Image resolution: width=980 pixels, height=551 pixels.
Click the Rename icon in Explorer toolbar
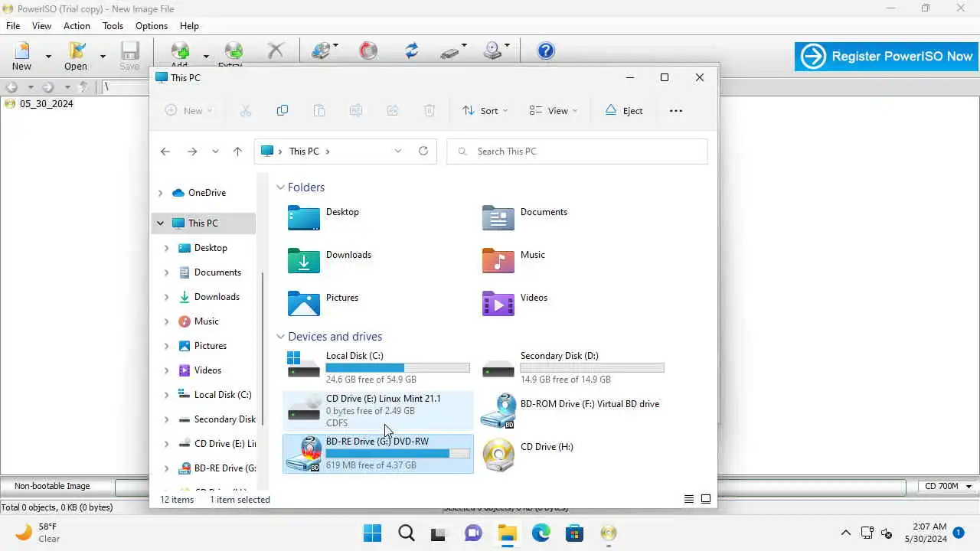tap(356, 110)
